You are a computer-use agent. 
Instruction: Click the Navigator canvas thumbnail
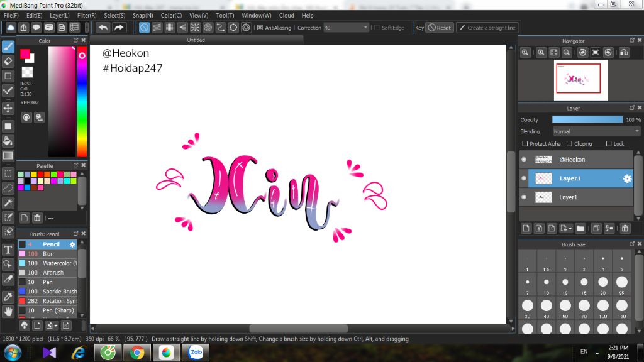580,80
